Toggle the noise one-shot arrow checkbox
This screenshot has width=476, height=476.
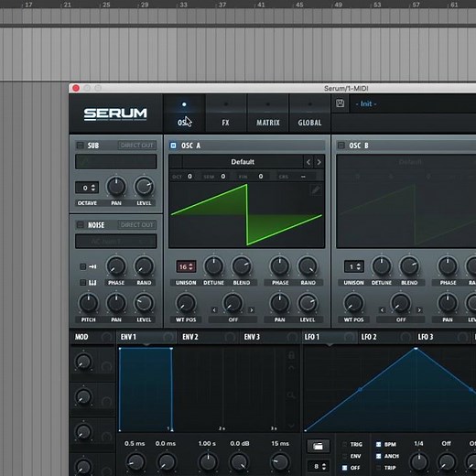[82, 266]
